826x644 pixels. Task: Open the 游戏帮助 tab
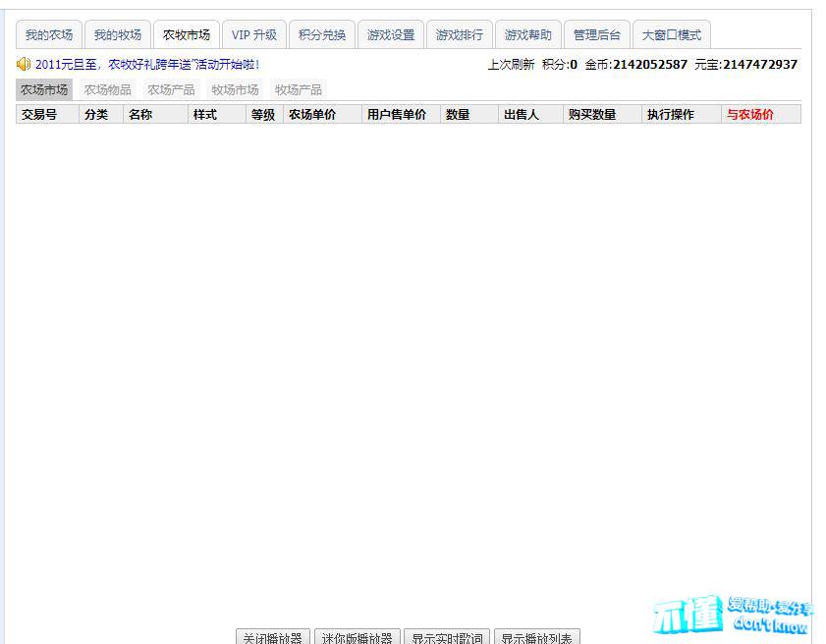(x=528, y=35)
